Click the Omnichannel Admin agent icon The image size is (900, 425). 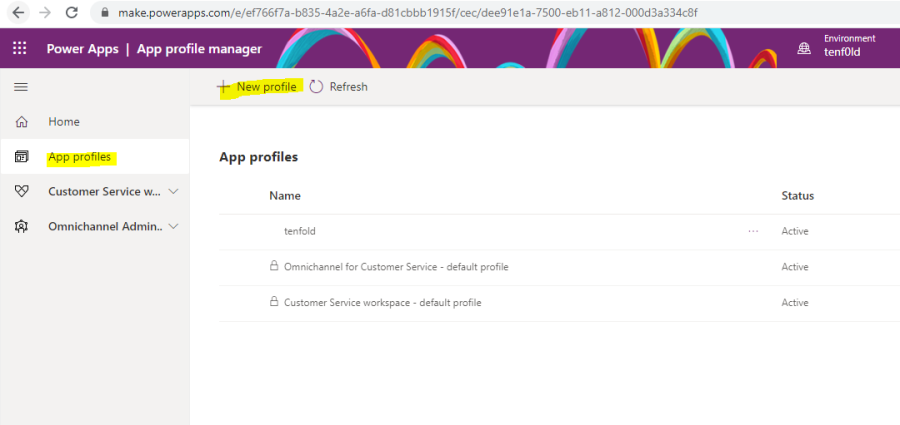pyautogui.click(x=21, y=227)
